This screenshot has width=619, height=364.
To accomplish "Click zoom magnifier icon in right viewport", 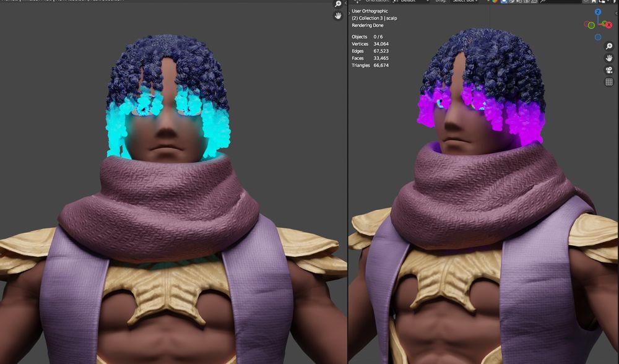I will point(608,46).
